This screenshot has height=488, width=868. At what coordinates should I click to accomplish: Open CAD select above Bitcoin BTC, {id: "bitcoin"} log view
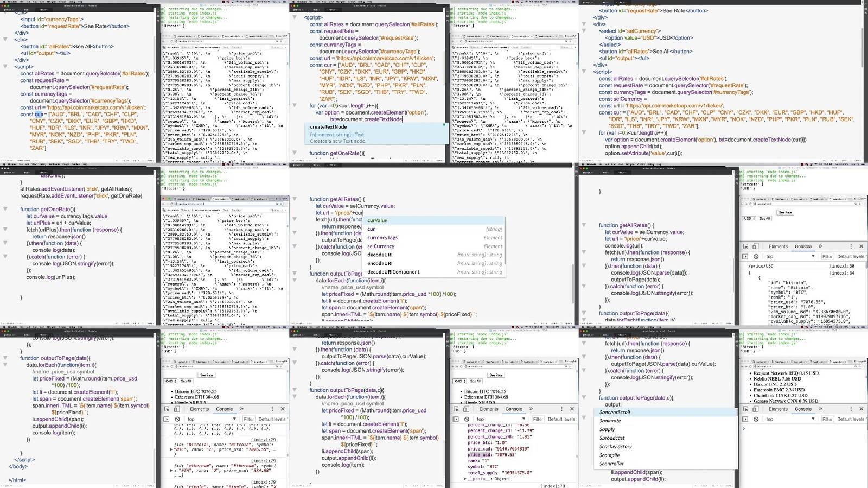click(x=170, y=381)
